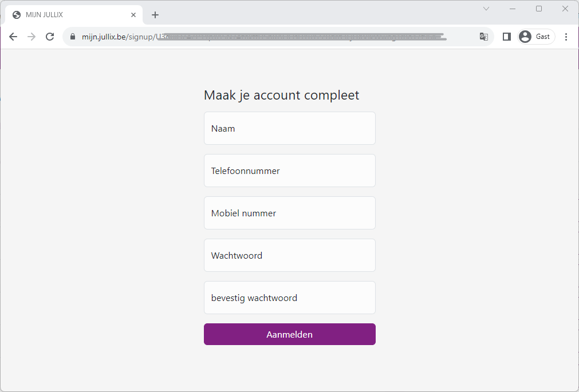Toggle the browser side panel
Viewport: 579px width, 392px height.
pyautogui.click(x=506, y=37)
